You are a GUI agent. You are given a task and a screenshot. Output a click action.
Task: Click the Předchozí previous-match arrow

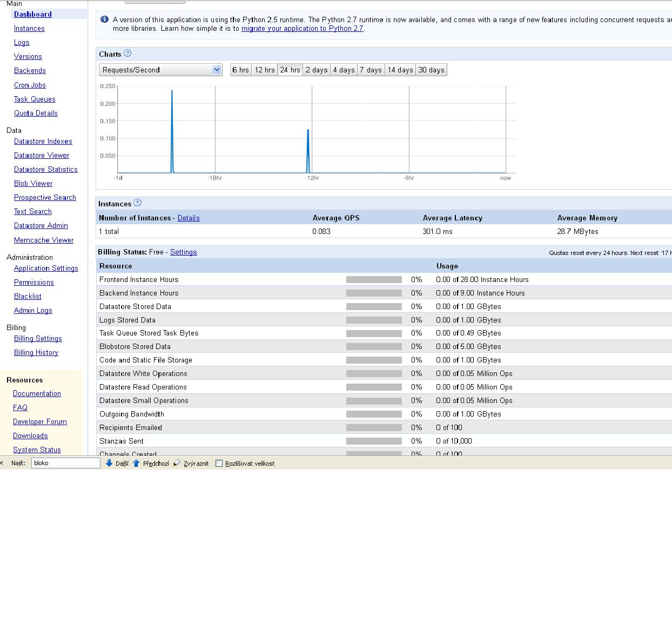click(x=136, y=463)
